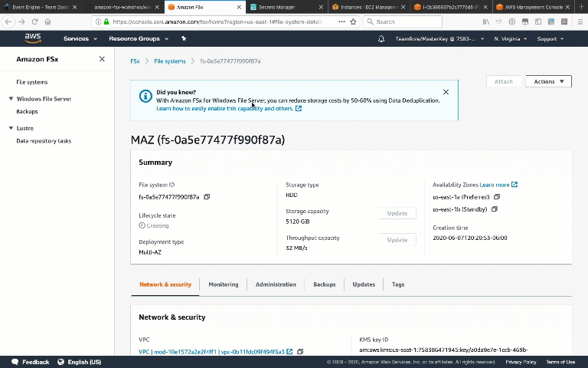Open the Privacy Policy footer link

point(521,362)
